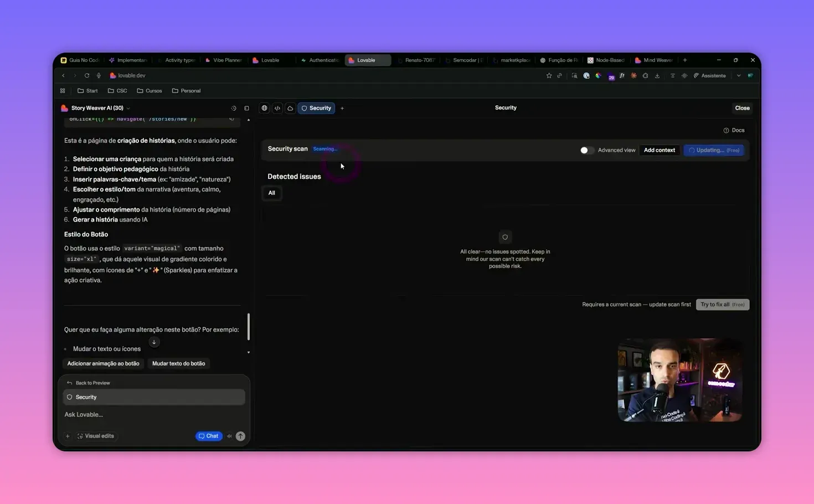Expand the browser toolbar chevron menu
The height and width of the screenshot is (504, 814).
point(738,76)
